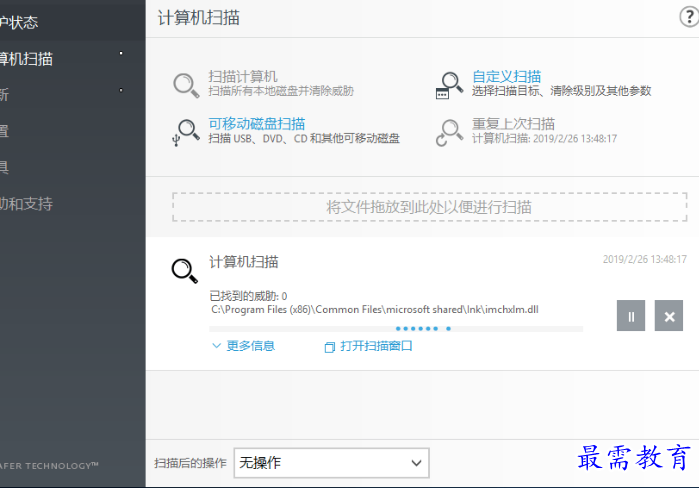The image size is (699, 489).
Task: Cancel the scan with the X button
Action: (669, 316)
